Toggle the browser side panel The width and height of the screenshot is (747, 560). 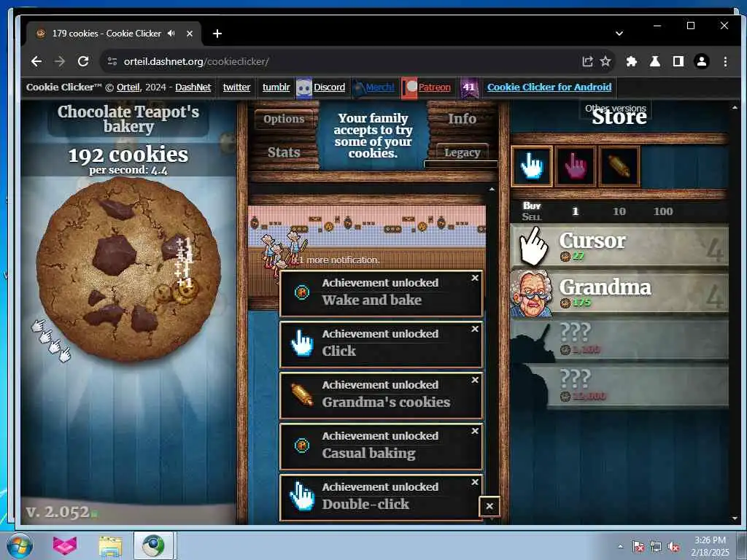point(678,61)
